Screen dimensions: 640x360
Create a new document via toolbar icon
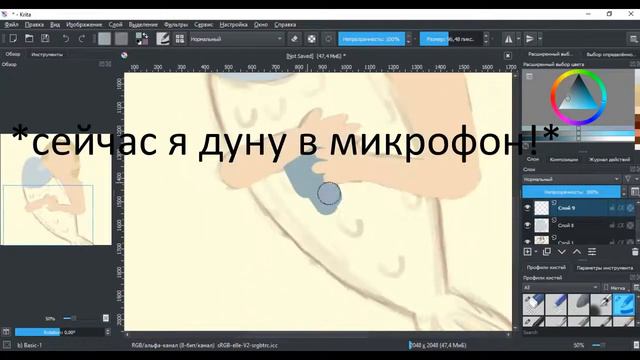click(13, 39)
